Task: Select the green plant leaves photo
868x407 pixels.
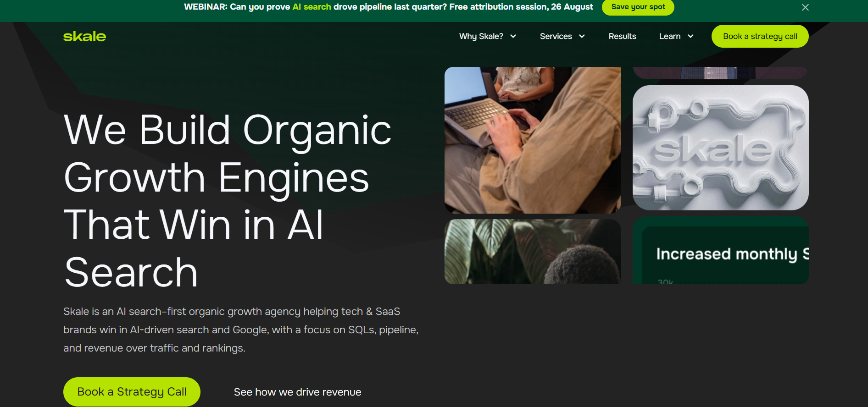Action: 533,251
